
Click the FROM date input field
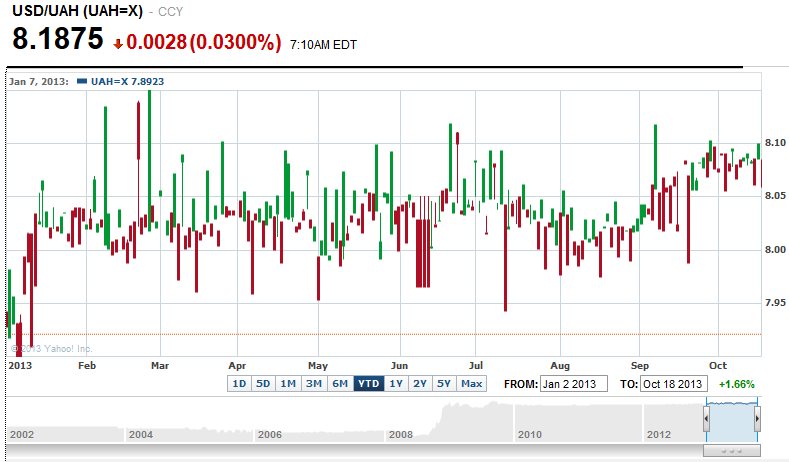pos(574,384)
